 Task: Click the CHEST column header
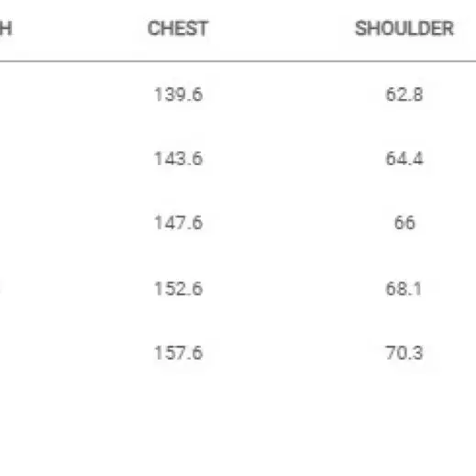click(178, 28)
